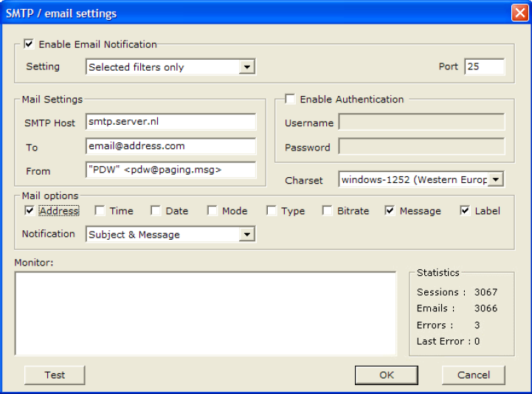532x394 pixels.
Task: Enable Authentication checkbox
Action: click(290, 99)
